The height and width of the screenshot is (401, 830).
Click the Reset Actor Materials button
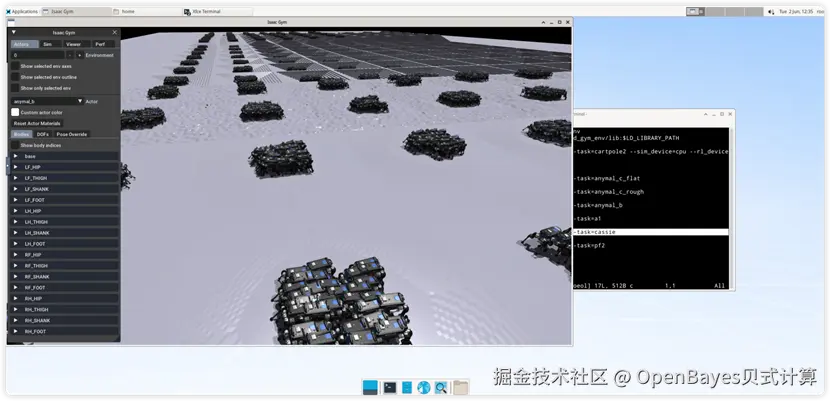(x=37, y=123)
